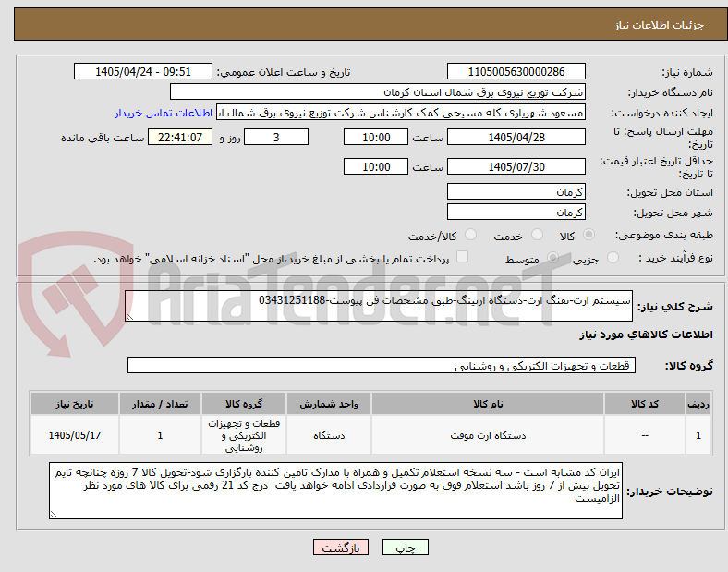728x572 pixels.
Task: Click the نام کالا column header
Action: tap(488, 404)
